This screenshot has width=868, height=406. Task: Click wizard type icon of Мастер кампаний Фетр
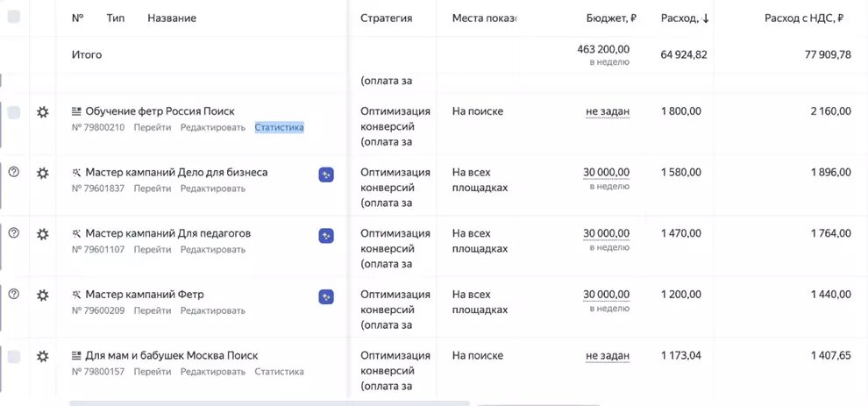click(x=77, y=294)
